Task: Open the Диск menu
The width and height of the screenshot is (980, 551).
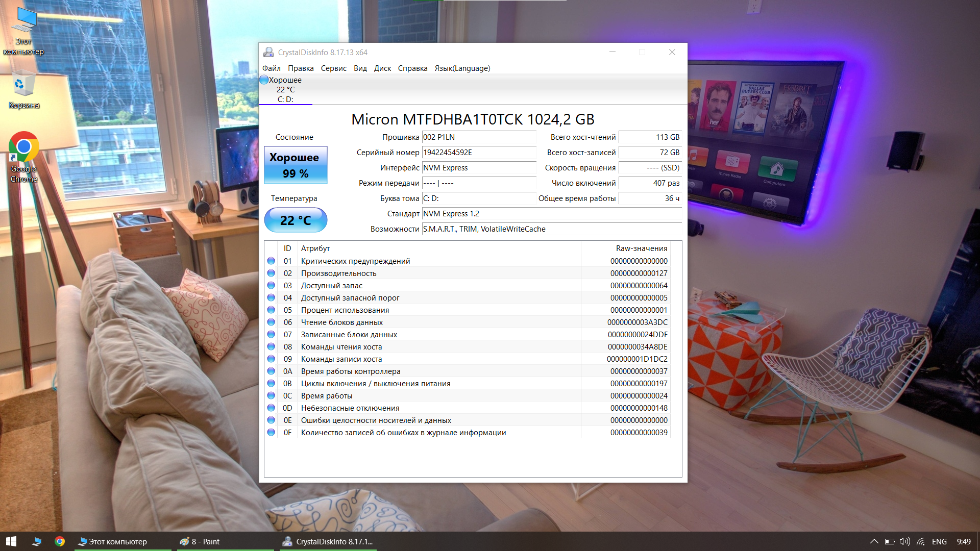Action: pyautogui.click(x=382, y=68)
